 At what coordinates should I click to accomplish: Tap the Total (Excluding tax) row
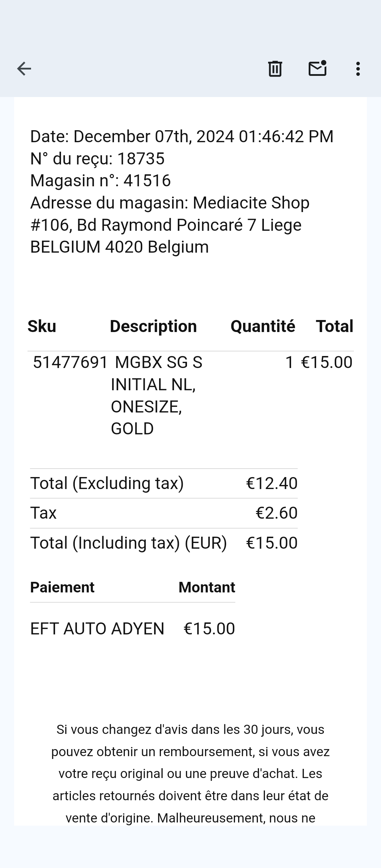pyautogui.click(x=107, y=483)
